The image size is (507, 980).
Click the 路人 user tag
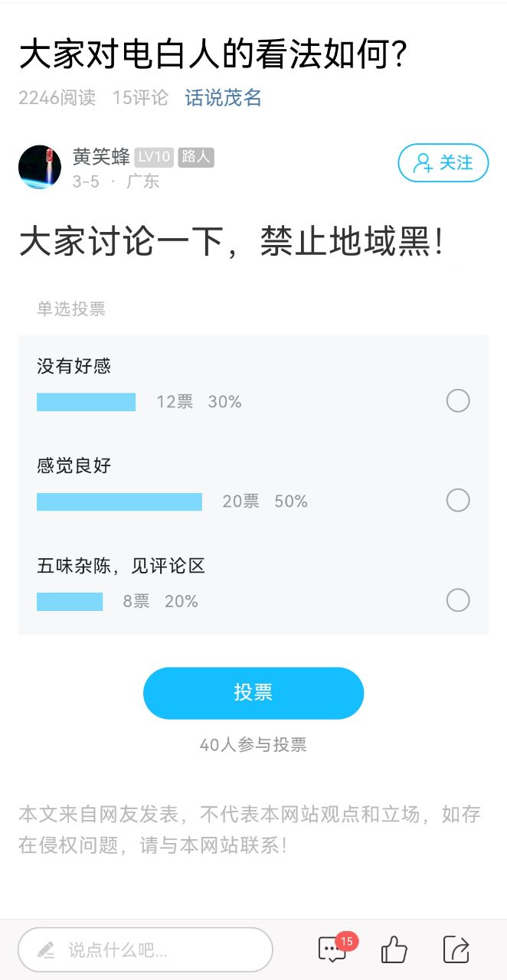[x=196, y=158]
